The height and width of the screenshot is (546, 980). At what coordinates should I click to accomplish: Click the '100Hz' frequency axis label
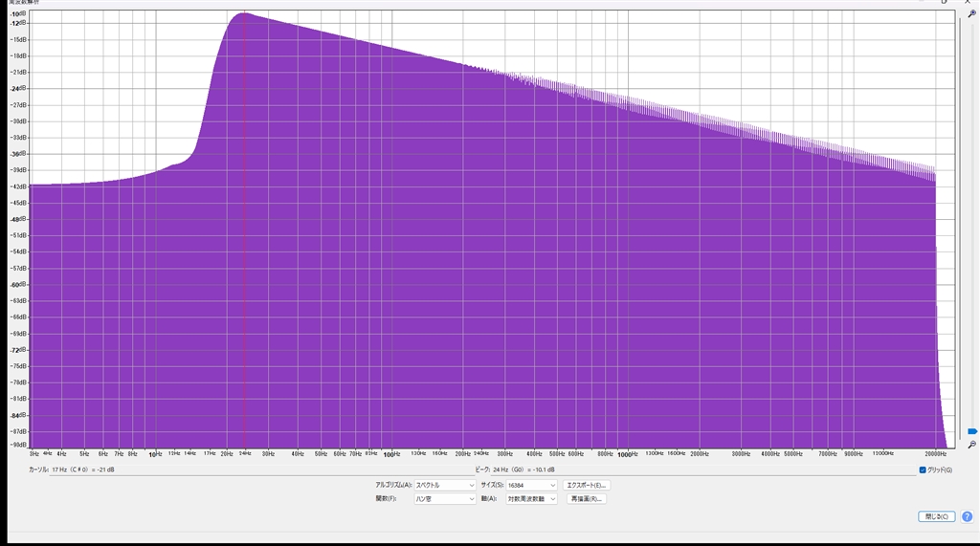pos(391,454)
